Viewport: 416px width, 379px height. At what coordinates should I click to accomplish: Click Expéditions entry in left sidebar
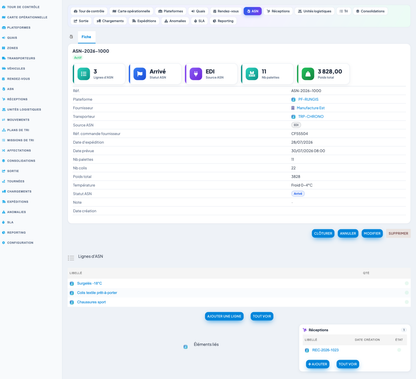(15, 202)
